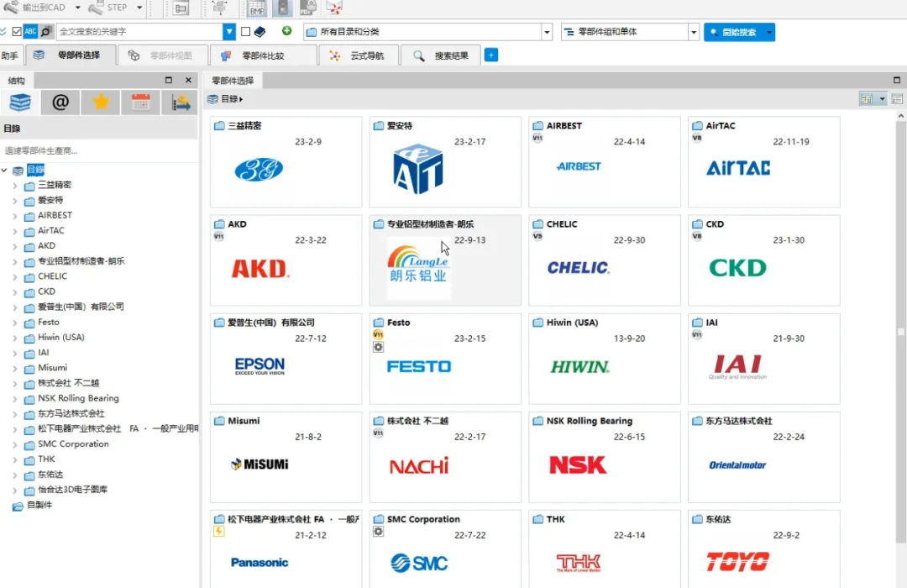Screen dimensions: 907x588
Task: Click the green plus add icon
Action: (286, 31)
